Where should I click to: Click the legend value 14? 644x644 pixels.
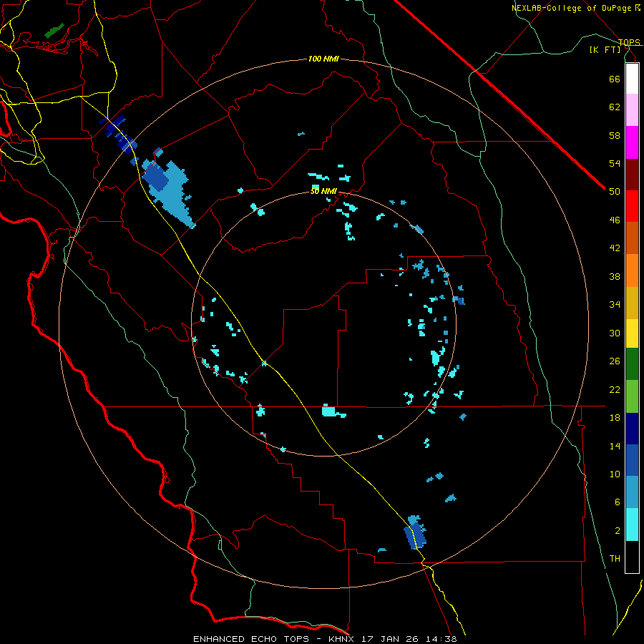pos(615,446)
